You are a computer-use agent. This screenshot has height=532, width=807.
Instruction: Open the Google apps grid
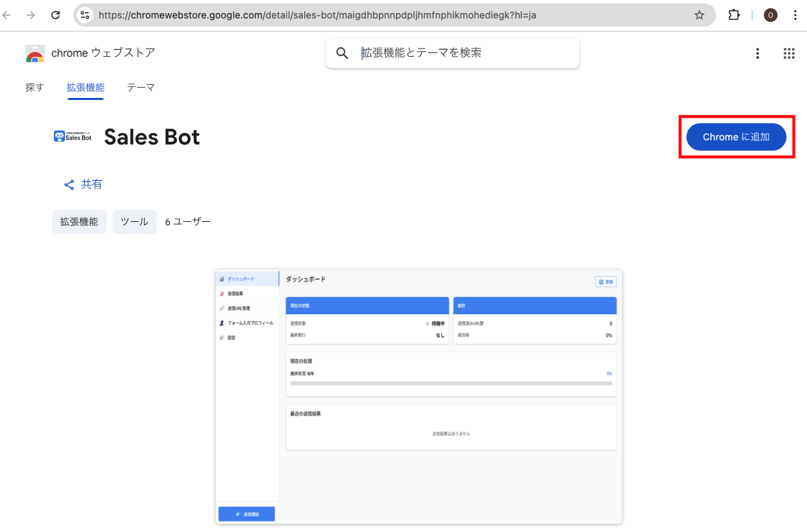tap(789, 53)
